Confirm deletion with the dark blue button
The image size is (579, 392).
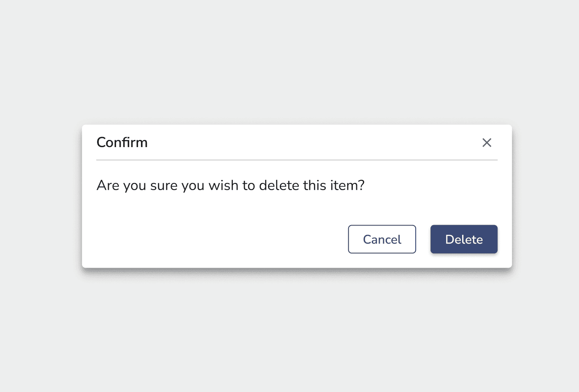pos(463,239)
